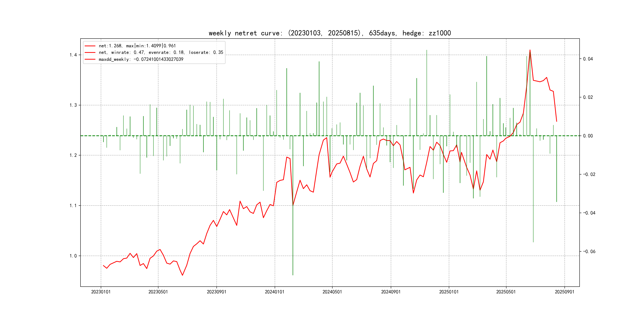Click left y-axis tick label 1.4
The width and height of the screenshot is (644, 322).
pos(73,55)
